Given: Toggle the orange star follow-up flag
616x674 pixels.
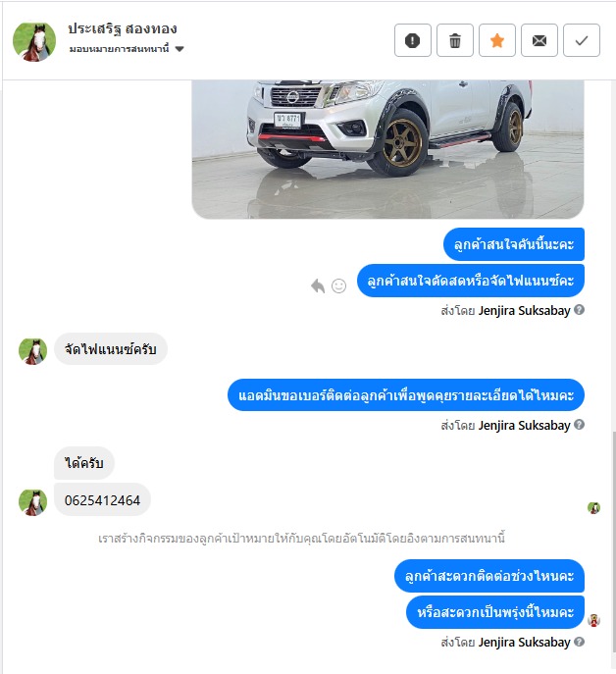Looking at the screenshot, I should pyautogui.click(x=497, y=40).
